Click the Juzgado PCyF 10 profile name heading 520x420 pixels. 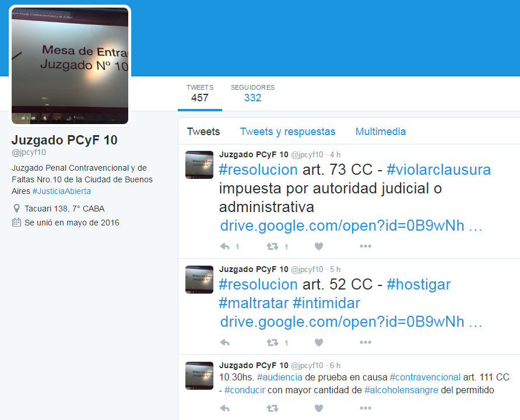64,140
